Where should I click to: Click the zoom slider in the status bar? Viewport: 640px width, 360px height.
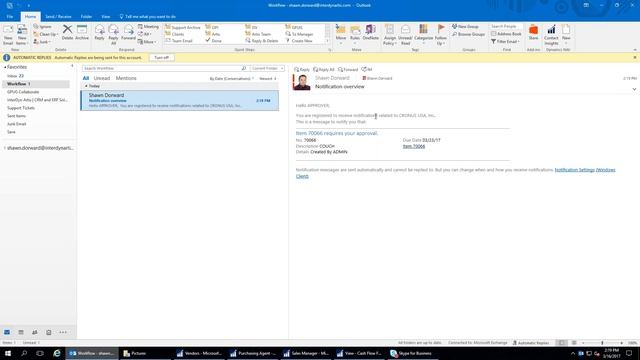[602, 343]
